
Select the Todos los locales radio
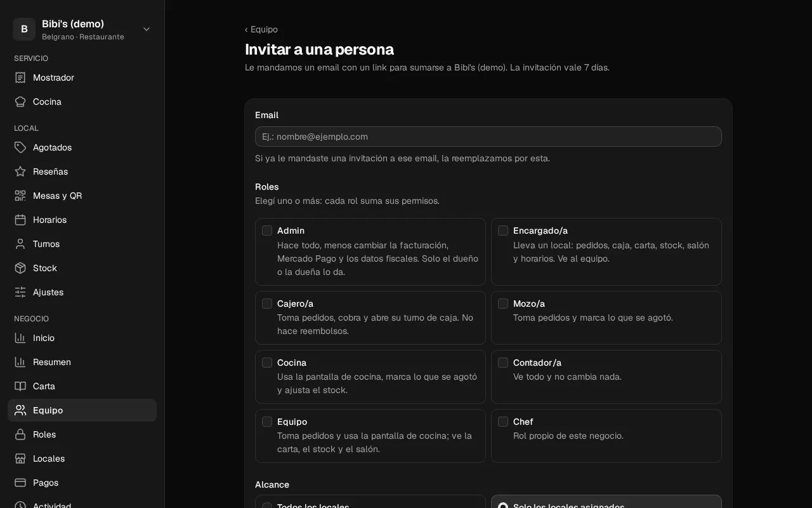pyautogui.click(x=267, y=506)
